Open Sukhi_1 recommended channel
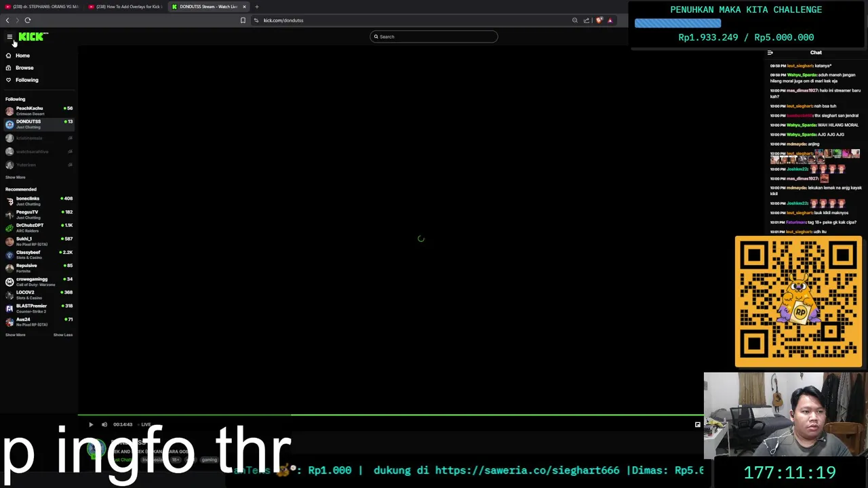Image resolution: width=868 pixels, height=488 pixels. tap(39, 241)
